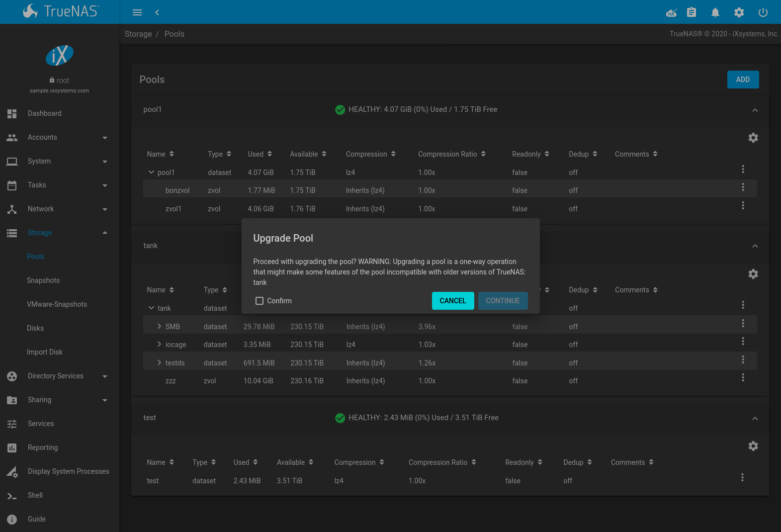781x532 pixels.
Task: Open actions menu for zzz zvol row
Action: click(x=743, y=377)
